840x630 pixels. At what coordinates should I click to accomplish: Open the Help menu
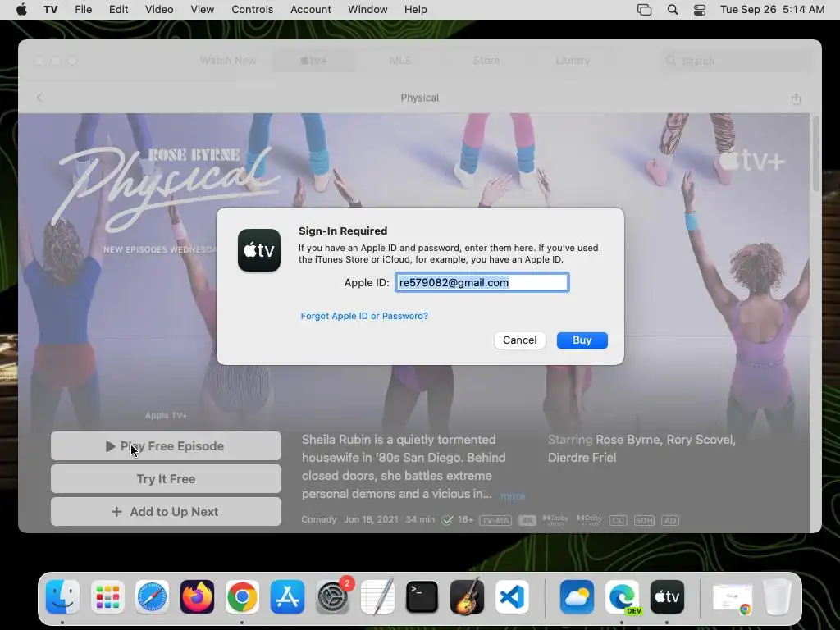pos(416,9)
